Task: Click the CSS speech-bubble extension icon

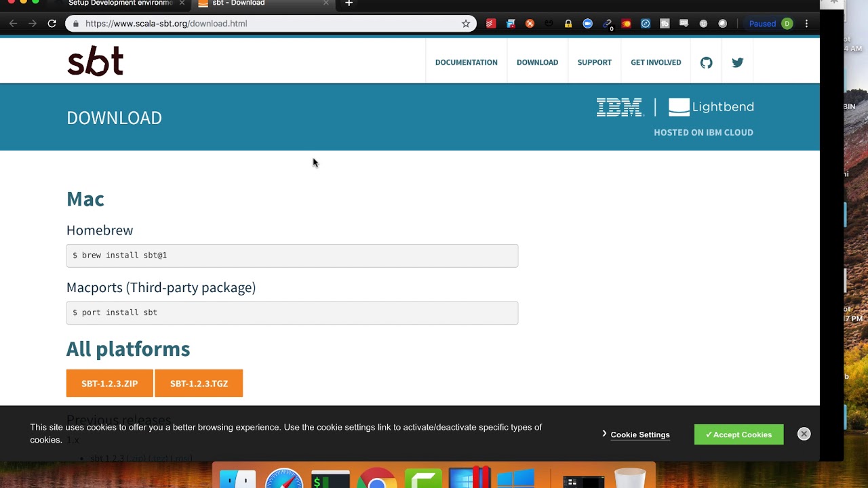Action: click(x=684, y=24)
